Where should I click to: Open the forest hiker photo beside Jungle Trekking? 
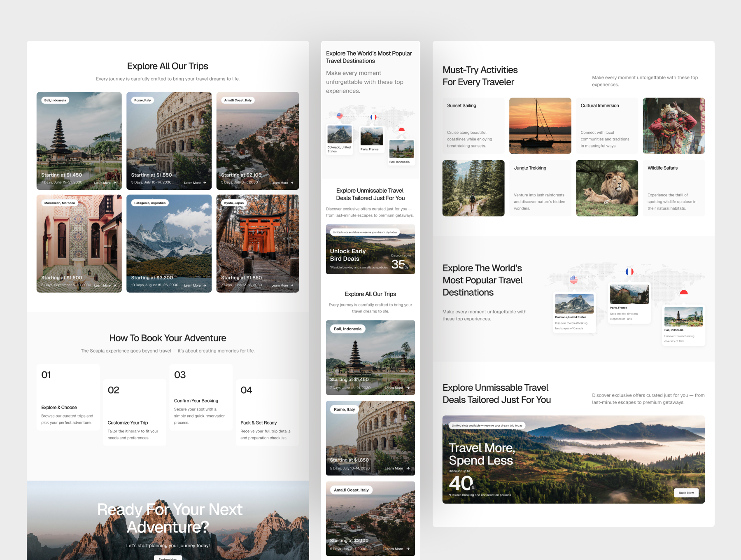click(473, 188)
